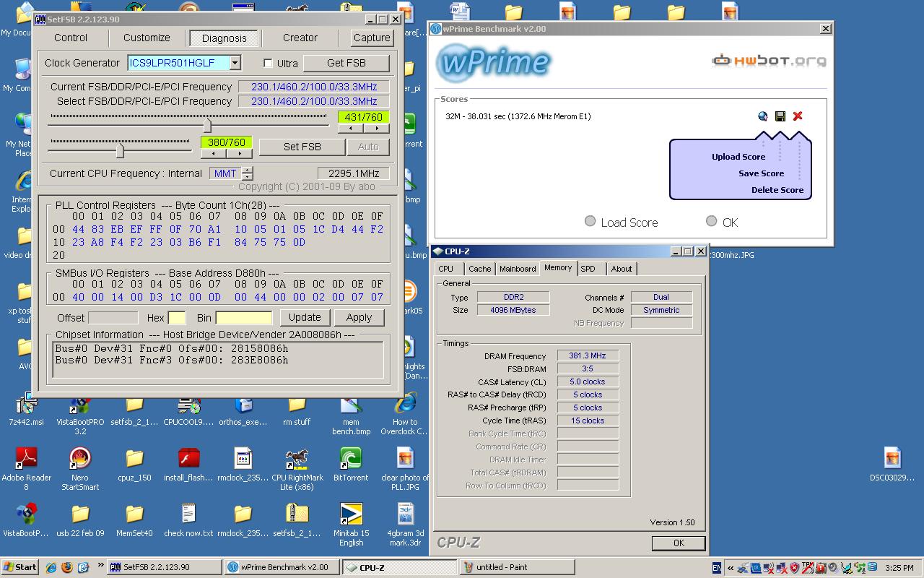Click the Get FSB button

(x=346, y=63)
